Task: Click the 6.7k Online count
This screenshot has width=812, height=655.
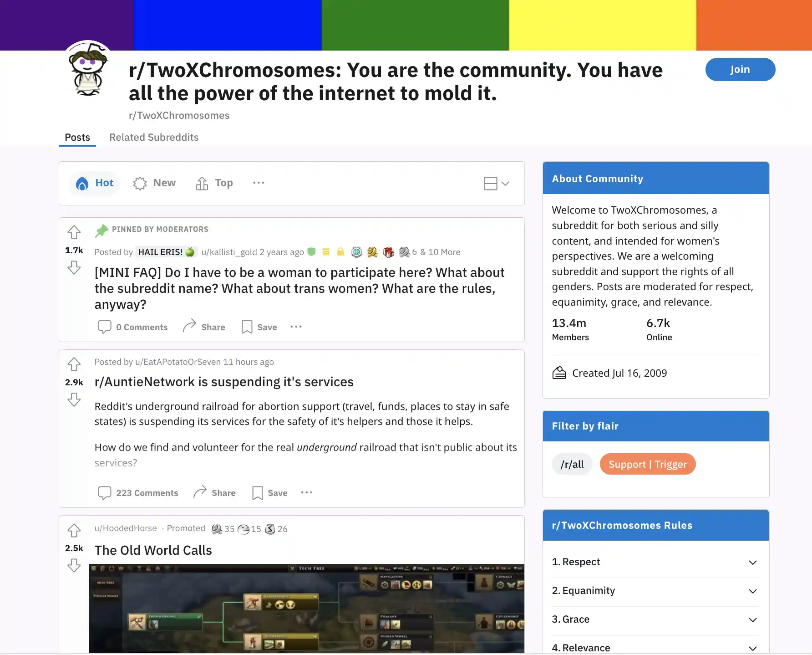Action: [x=659, y=329]
